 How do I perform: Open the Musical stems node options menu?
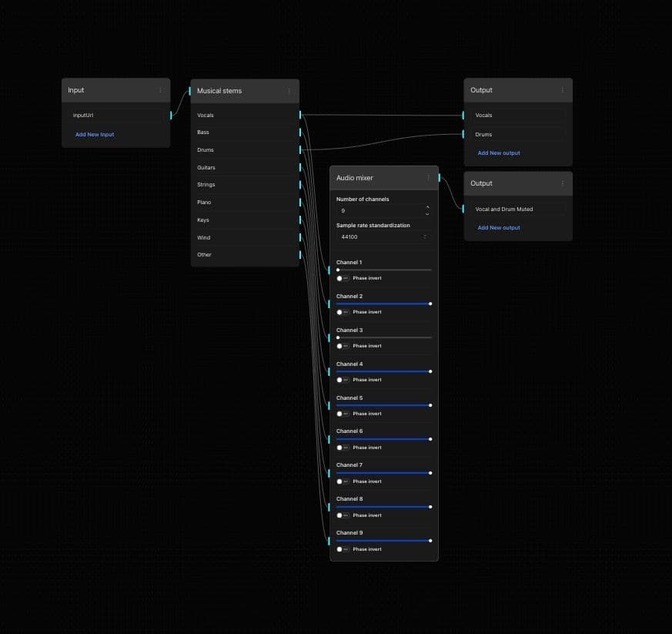tap(289, 91)
